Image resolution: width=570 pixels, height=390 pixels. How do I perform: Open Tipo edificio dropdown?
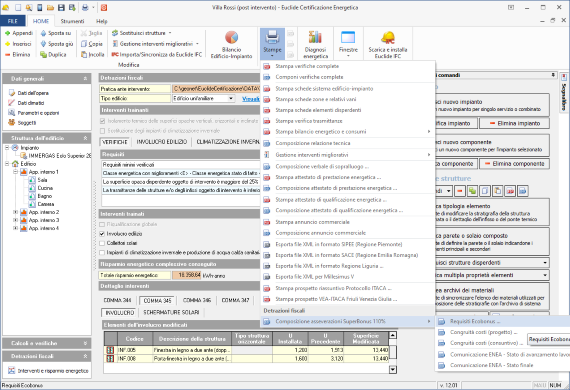point(230,98)
